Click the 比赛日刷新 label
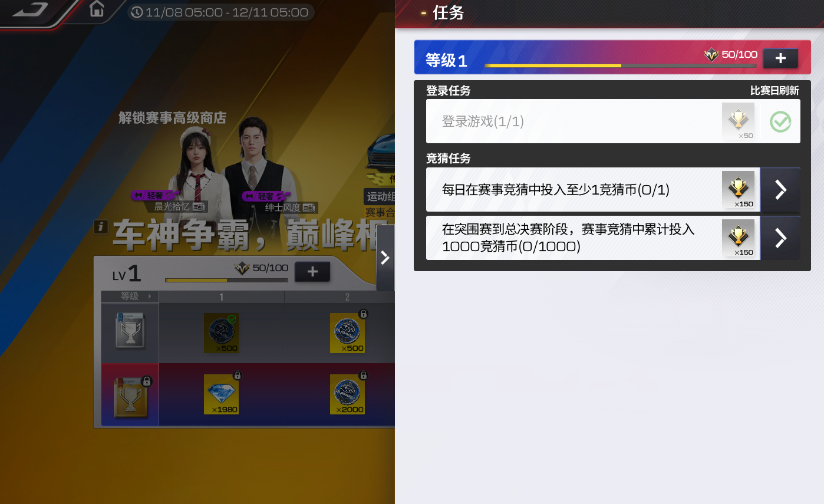824x504 pixels. pyautogui.click(x=774, y=91)
